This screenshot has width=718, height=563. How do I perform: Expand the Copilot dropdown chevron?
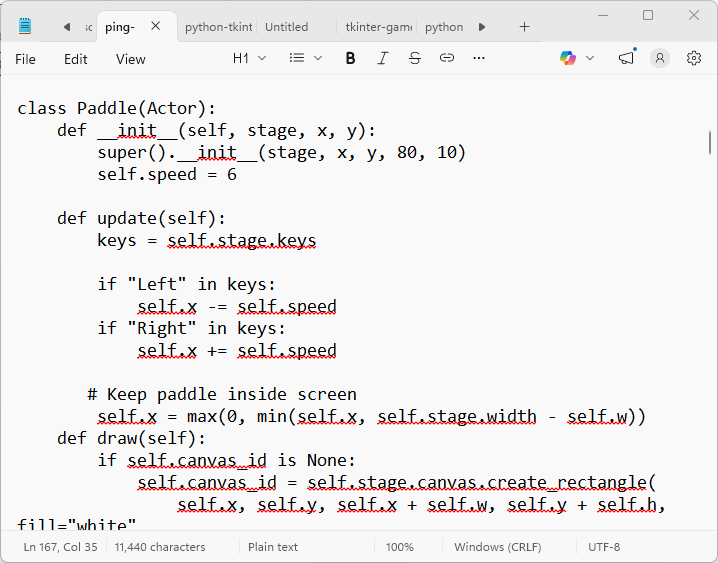(590, 58)
